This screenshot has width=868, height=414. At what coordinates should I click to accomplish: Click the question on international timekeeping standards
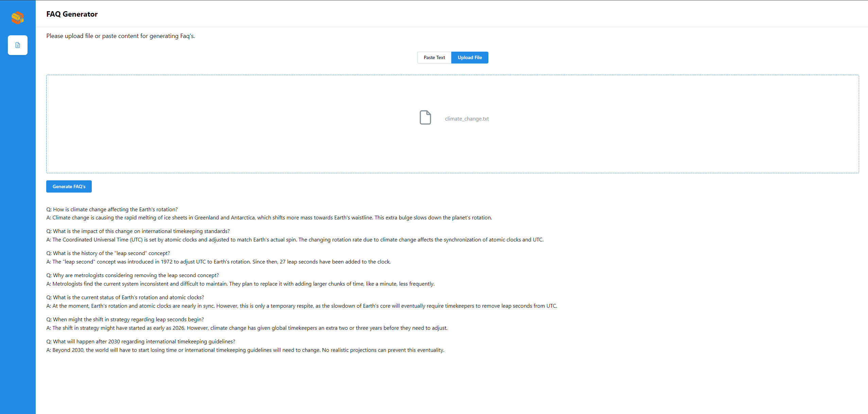click(x=138, y=231)
